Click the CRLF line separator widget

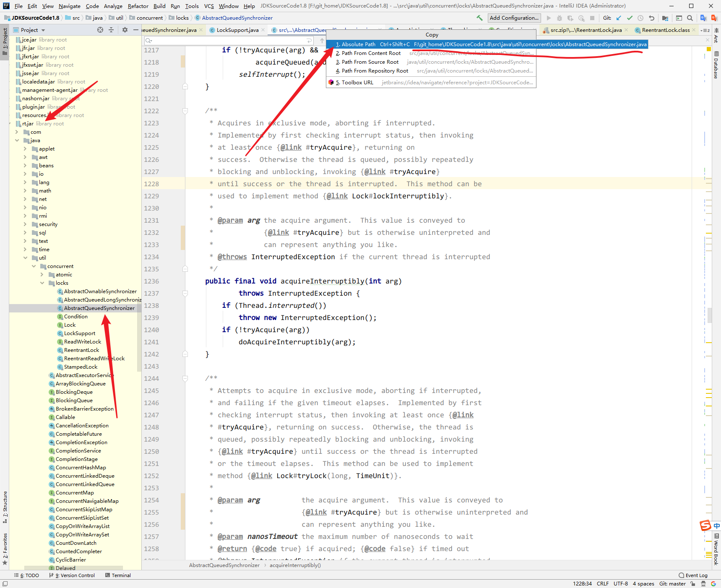[x=603, y=584]
